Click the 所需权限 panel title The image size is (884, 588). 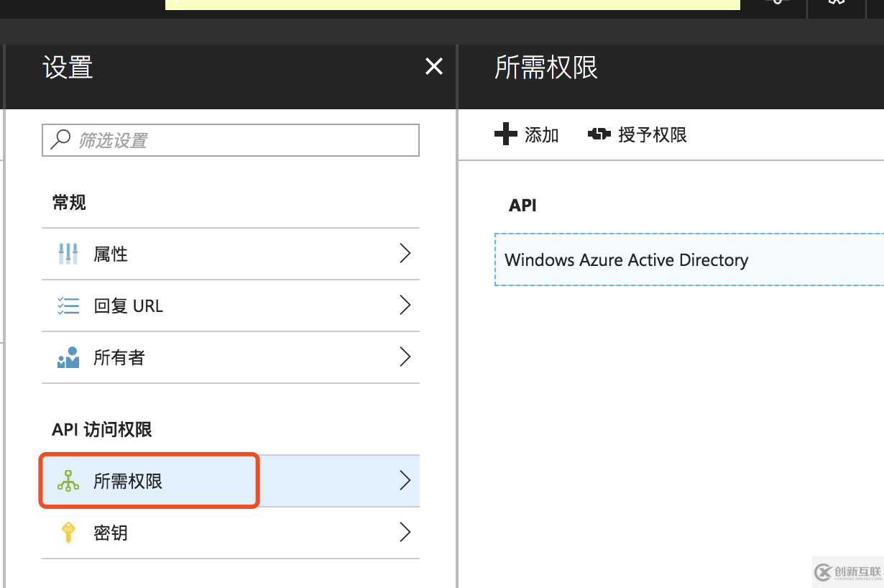pyautogui.click(x=546, y=68)
